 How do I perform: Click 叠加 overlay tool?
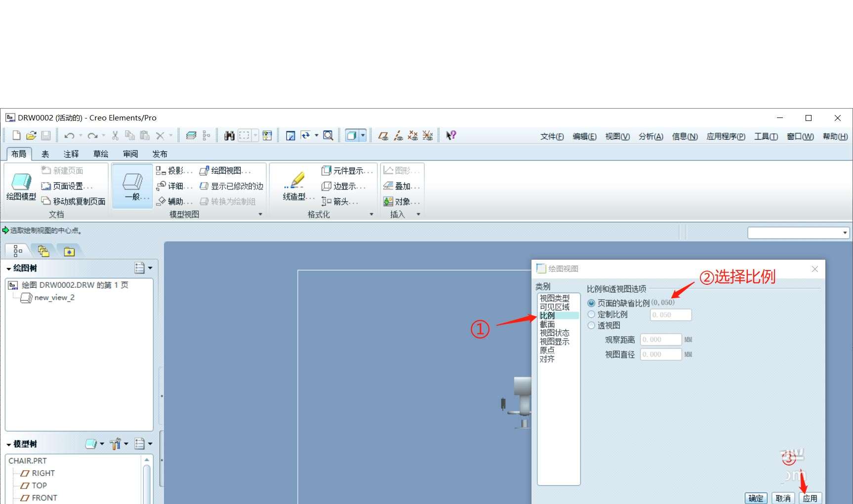[401, 186]
